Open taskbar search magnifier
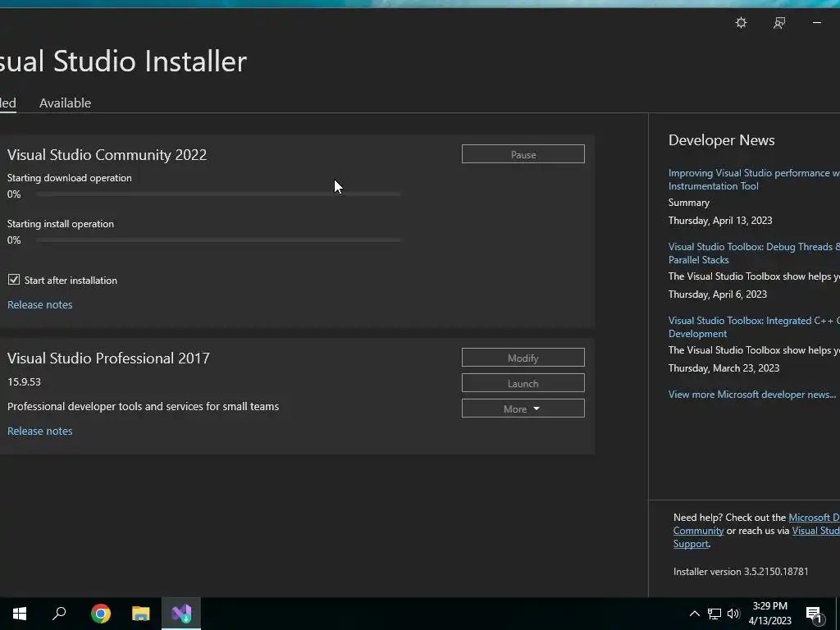 coord(59,614)
